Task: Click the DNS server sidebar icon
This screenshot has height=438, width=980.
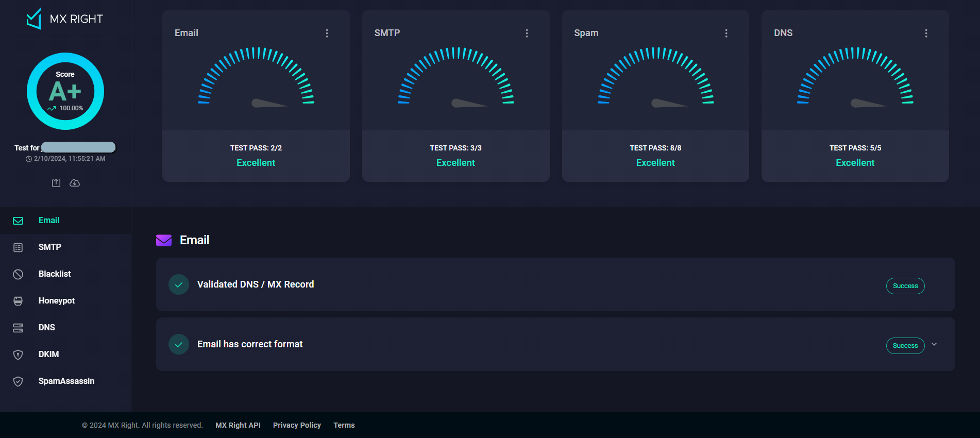Action: (x=18, y=328)
